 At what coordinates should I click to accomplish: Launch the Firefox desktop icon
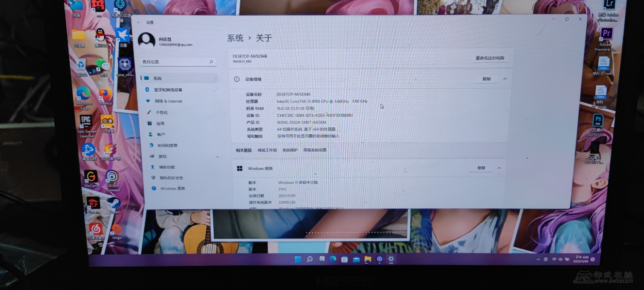(x=105, y=94)
